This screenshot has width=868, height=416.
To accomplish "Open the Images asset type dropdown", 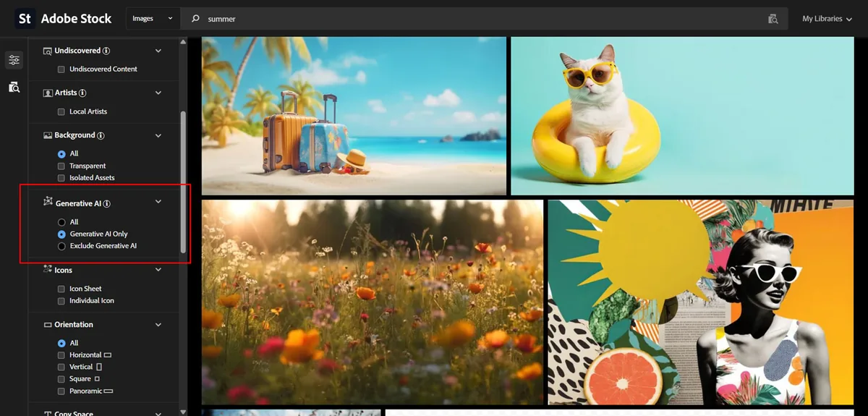I will pos(153,19).
